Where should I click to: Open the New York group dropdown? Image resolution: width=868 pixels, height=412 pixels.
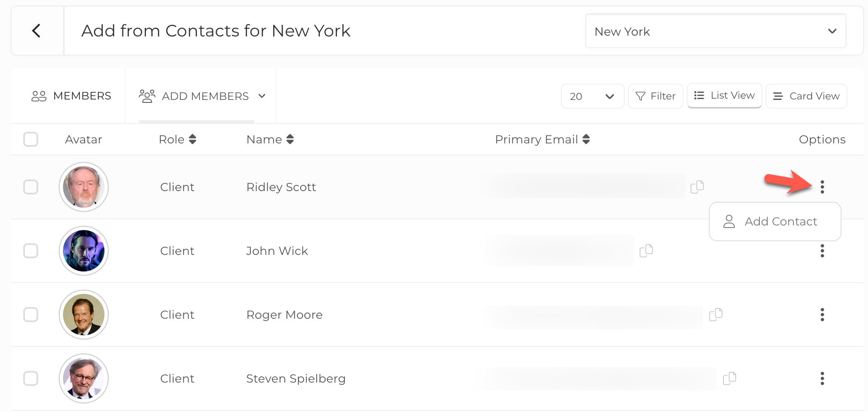[715, 31]
